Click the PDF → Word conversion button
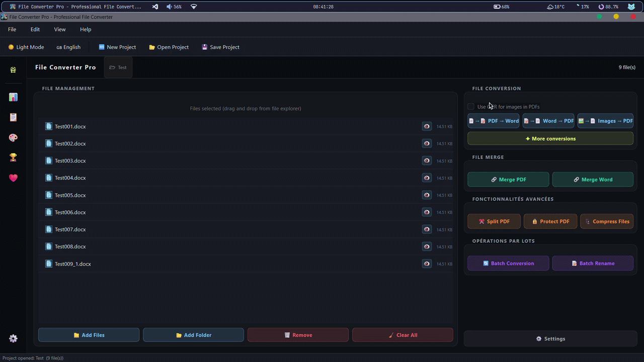This screenshot has width=644, height=362. point(494,121)
